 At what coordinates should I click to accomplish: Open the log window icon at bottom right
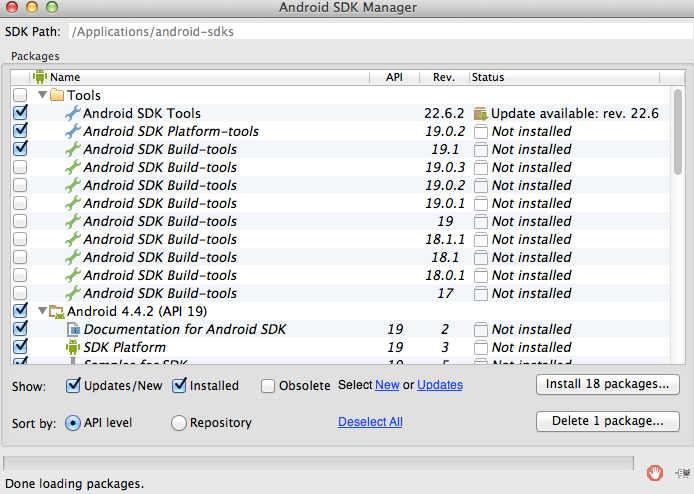pos(683,473)
